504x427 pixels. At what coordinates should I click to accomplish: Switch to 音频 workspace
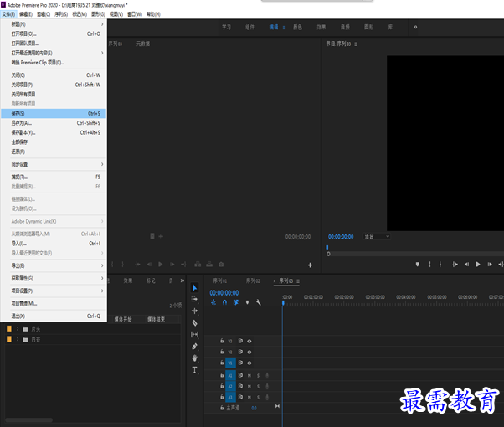(345, 27)
